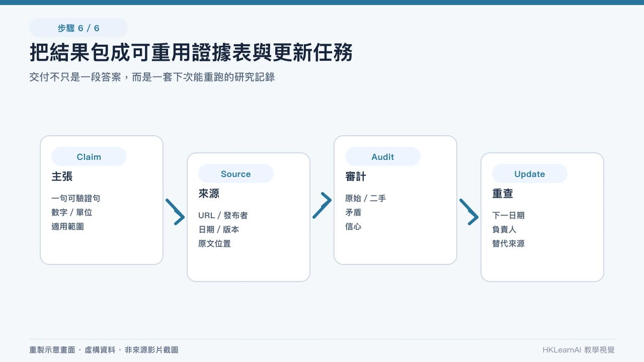This screenshot has width=644, height=362.
Task: Click the HKLearnAI 教學視覺 footer text
Action: tap(579, 350)
